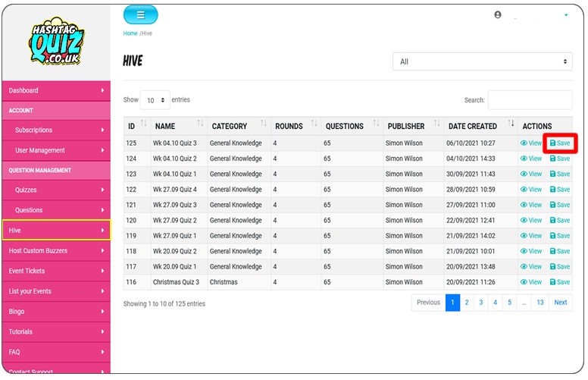View quiz Wk 27.09 Quiz 1

531,235
